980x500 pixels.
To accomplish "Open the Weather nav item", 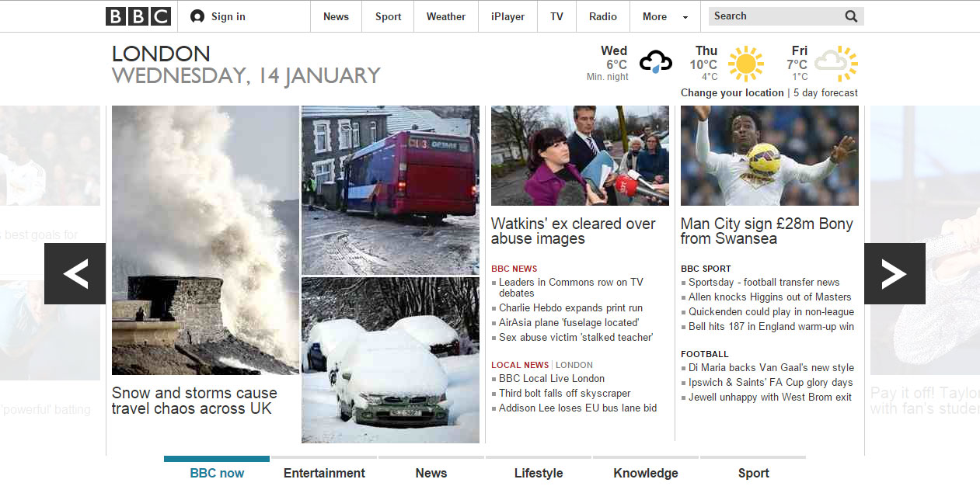I will tap(446, 16).
